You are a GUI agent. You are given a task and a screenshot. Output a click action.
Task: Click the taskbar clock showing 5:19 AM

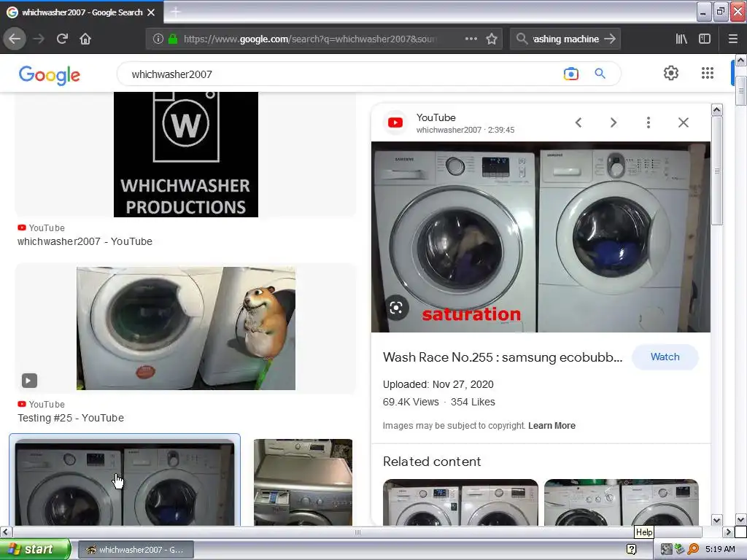720,550
